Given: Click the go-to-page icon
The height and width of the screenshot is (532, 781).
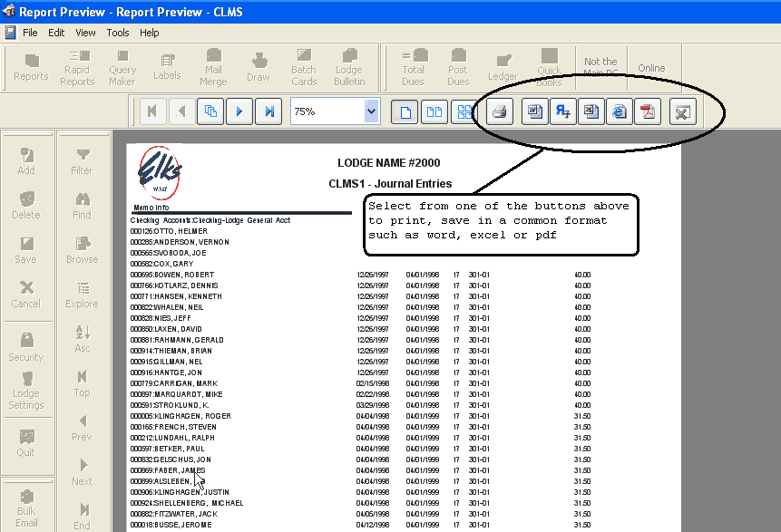Looking at the screenshot, I should point(210,111).
